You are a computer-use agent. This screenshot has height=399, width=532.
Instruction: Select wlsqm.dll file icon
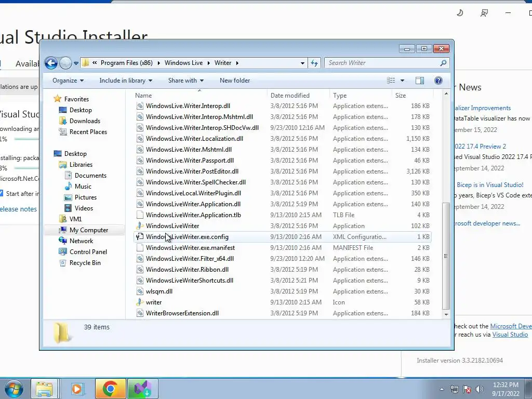(x=140, y=291)
